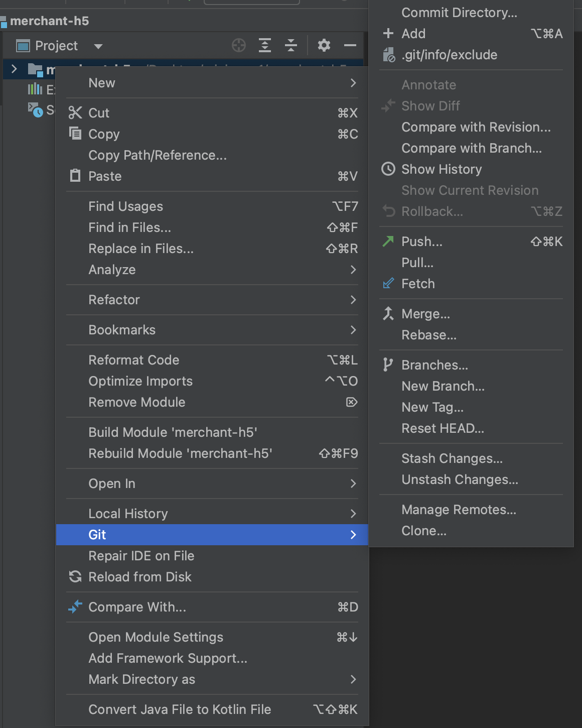
Task: Click the Expand All icon in Project toolbar
Action: [x=265, y=46]
